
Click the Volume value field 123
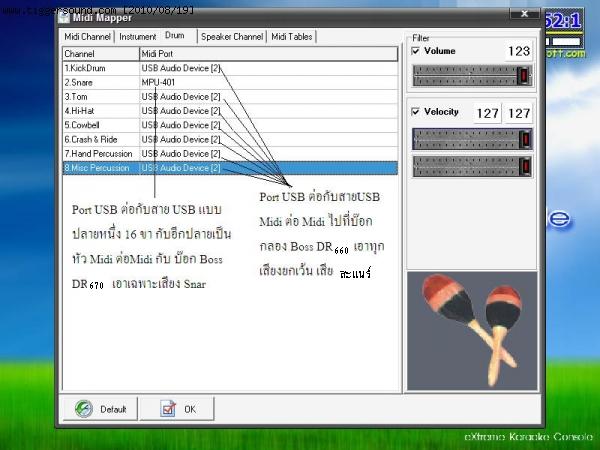click(x=518, y=51)
